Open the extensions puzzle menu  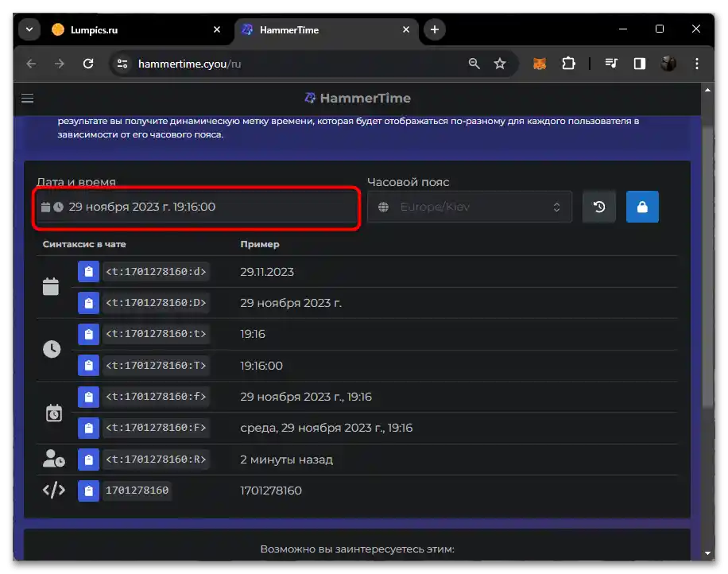[568, 64]
